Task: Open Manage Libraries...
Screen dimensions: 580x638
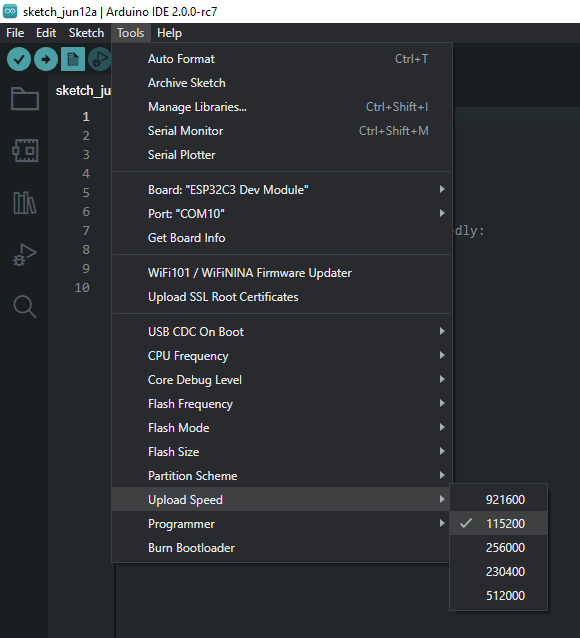Action: click(282, 107)
